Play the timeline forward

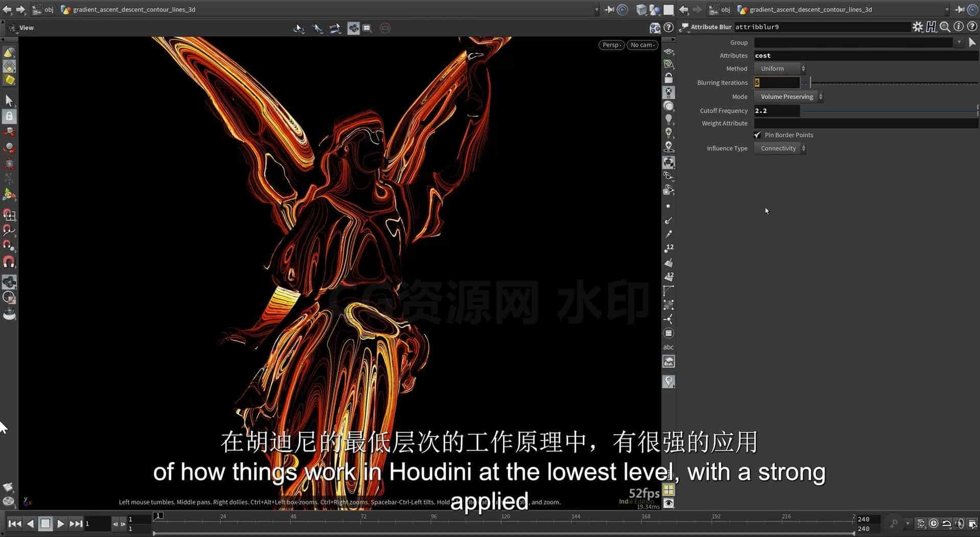click(x=60, y=523)
